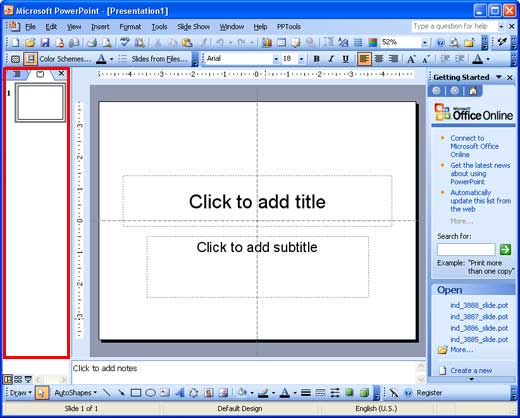The height and width of the screenshot is (418, 520).
Task: Click the Save icon in the toolbar
Action: [x=45, y=43]
